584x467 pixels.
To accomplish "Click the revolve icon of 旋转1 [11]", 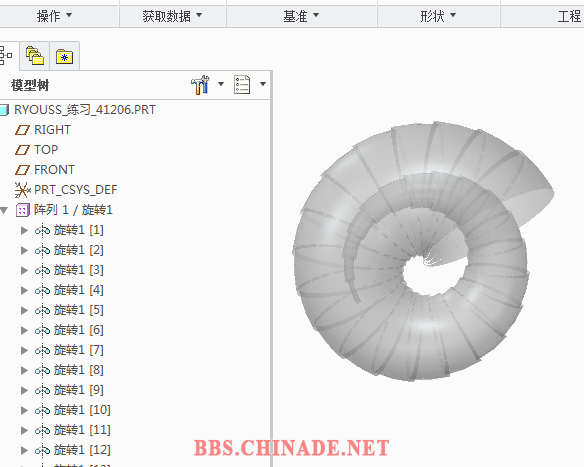I will 42,431.
